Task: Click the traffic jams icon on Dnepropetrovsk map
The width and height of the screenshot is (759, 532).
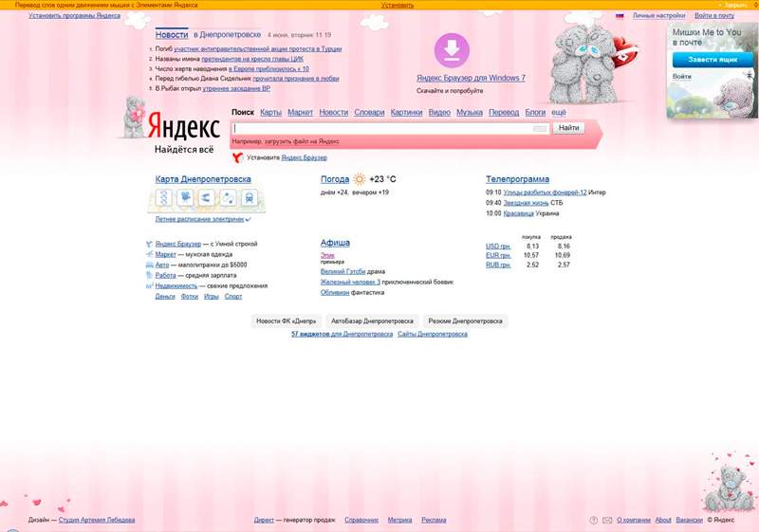Action: click(164, 197)
